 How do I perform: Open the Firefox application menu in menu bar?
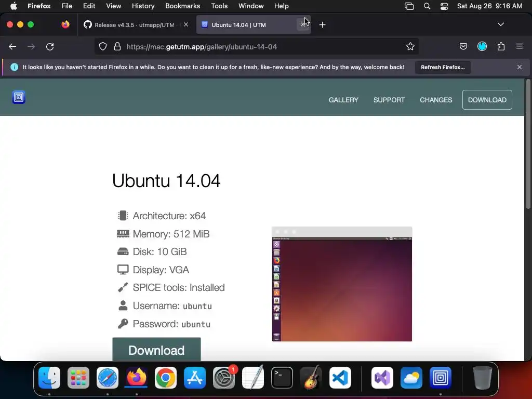point(39,6)
